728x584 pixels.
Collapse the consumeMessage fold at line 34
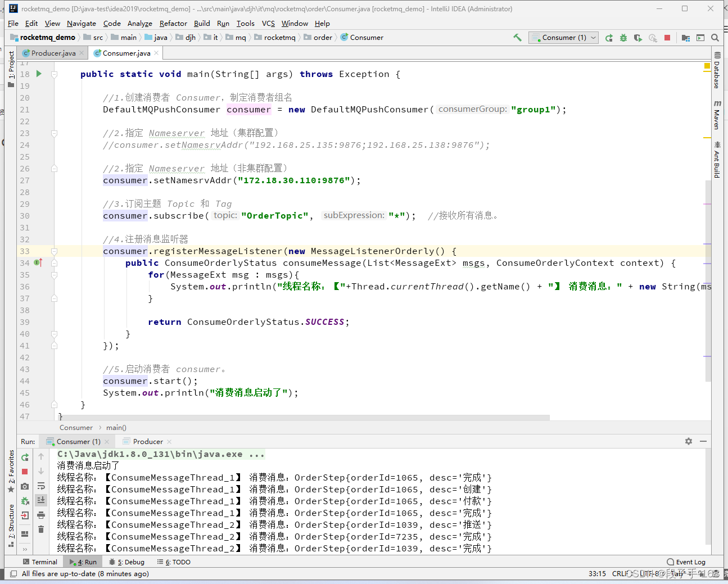(x=54, y=263)
